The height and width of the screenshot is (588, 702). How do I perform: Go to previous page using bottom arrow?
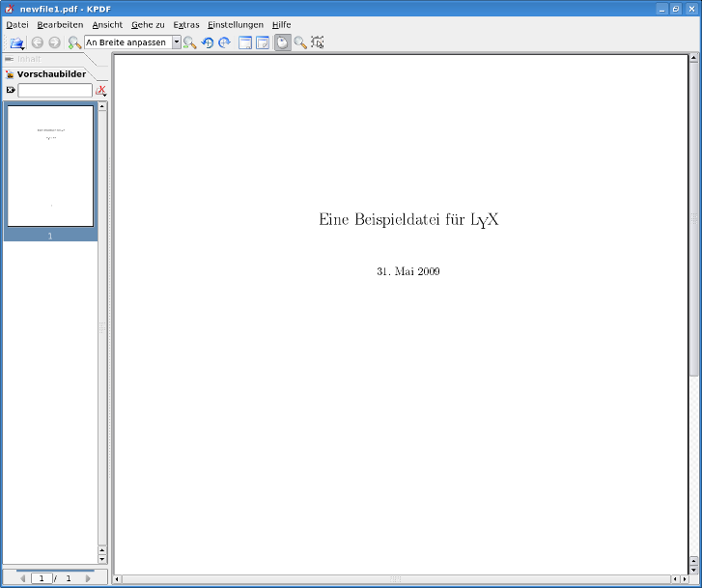(22, 578)
